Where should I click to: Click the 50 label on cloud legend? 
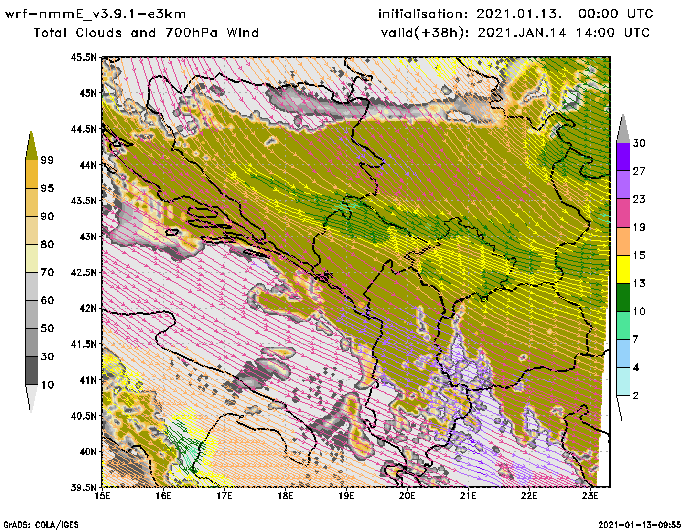[47, 329]
